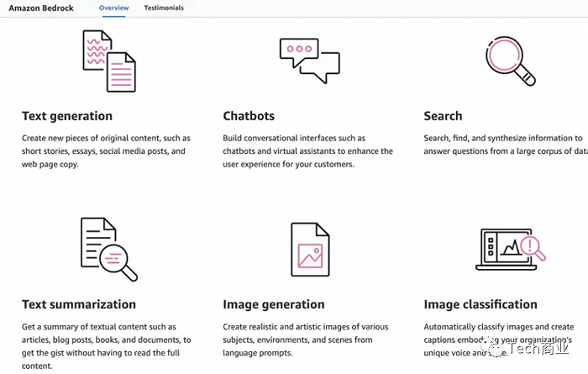Click the Search magnifying glass icon
588x374 pixels.
point(511,61)
